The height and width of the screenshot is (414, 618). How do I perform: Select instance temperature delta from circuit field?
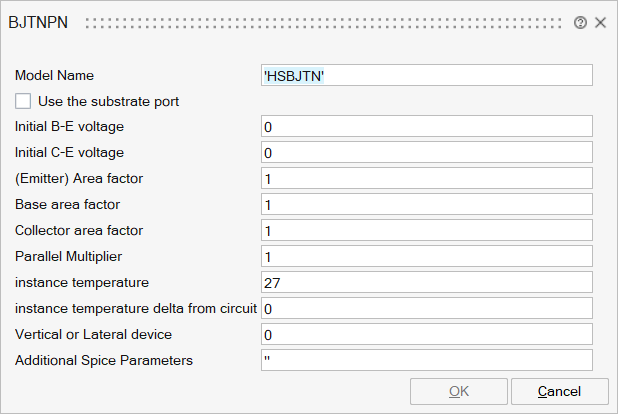426,309
